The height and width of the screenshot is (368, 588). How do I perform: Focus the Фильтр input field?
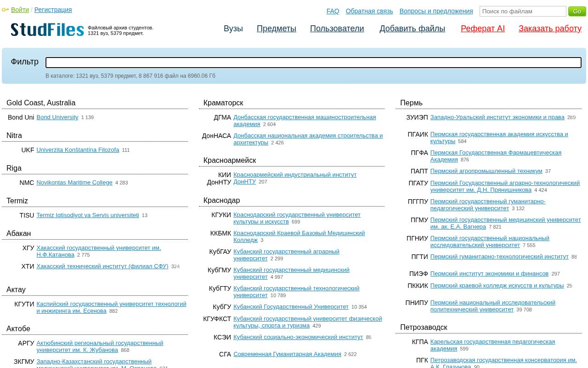pos(313,63)
